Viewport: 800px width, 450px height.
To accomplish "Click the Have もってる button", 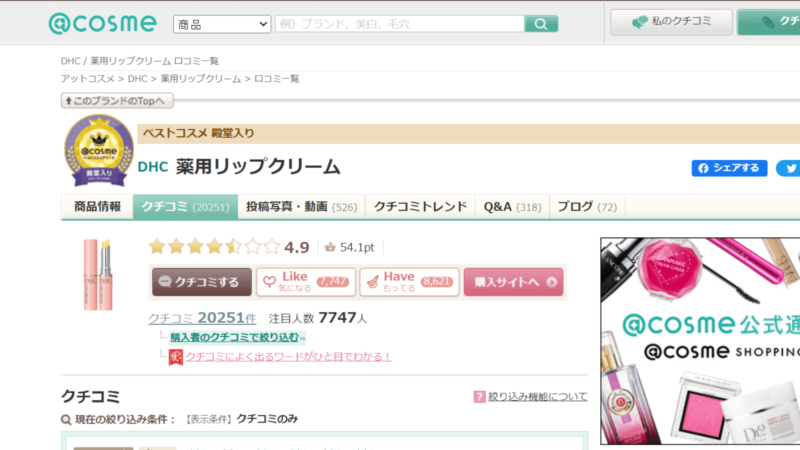I will tap(409, 282).
